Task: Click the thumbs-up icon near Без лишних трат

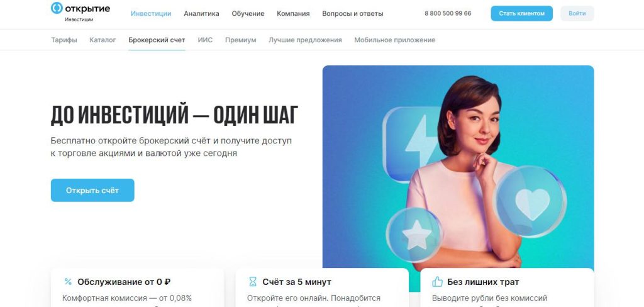Action: [x=438, y=282]
